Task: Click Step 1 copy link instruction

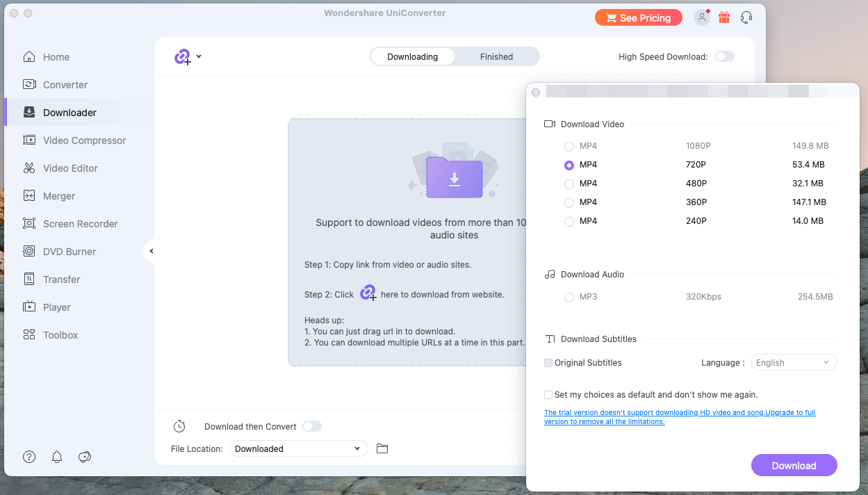Action: (388, 265)
